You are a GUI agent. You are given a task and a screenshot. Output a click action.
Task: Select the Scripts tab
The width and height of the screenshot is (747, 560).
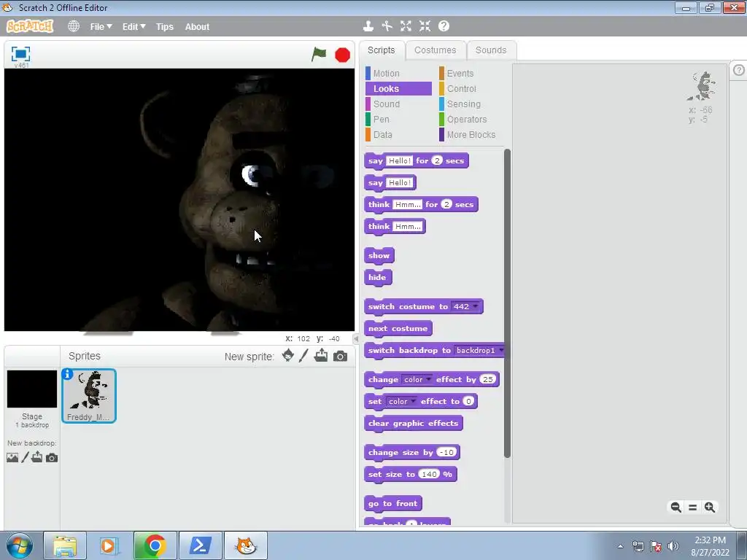pyautogui.click(x=381, y=50)
